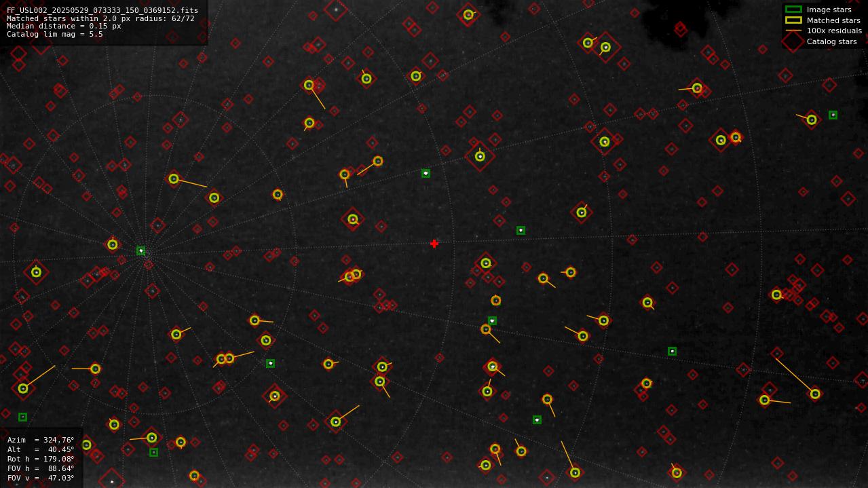The height and width of the screenshot is (488, 868).
Task: Click the orange 100x residuals legend line
Action: [x=793, y=31]
